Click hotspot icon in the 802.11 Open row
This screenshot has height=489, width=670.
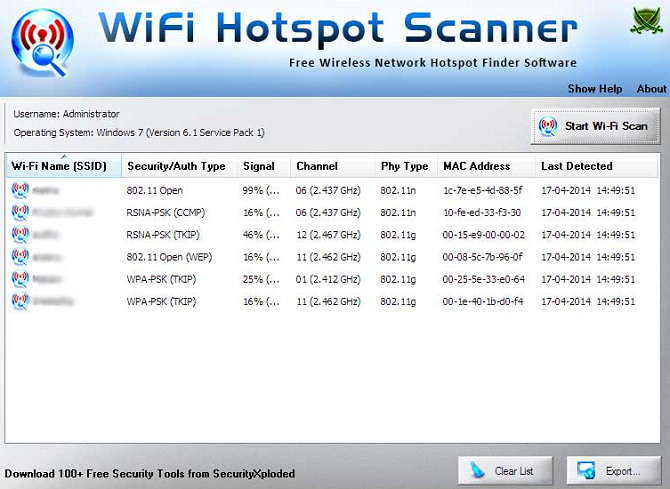(x=20, y=190)
